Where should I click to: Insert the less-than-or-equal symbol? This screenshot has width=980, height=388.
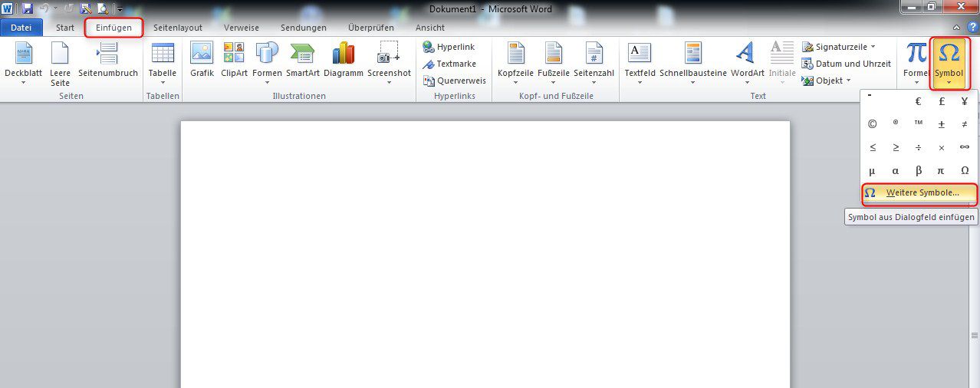coord(872,147)
